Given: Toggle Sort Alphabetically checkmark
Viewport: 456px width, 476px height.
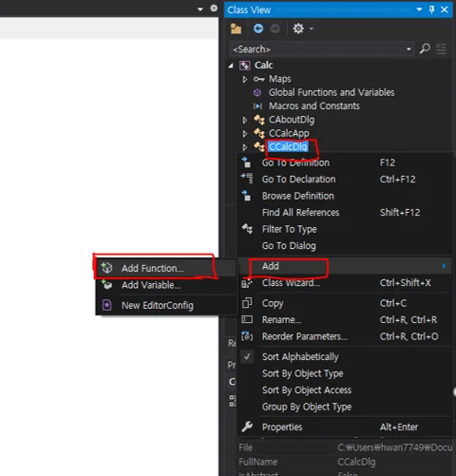Looking at the screenshot, I should click(247, 357).
